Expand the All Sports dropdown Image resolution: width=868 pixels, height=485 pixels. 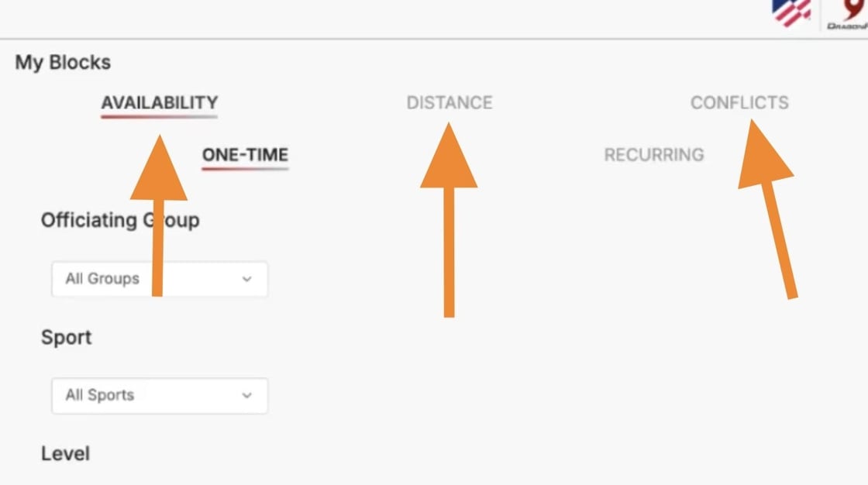(x=160, y=395)
